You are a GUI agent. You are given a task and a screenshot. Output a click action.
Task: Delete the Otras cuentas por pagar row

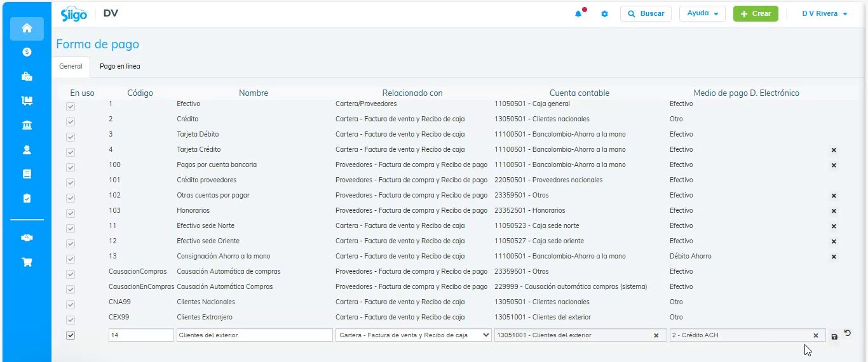click(x=834, y=196)
